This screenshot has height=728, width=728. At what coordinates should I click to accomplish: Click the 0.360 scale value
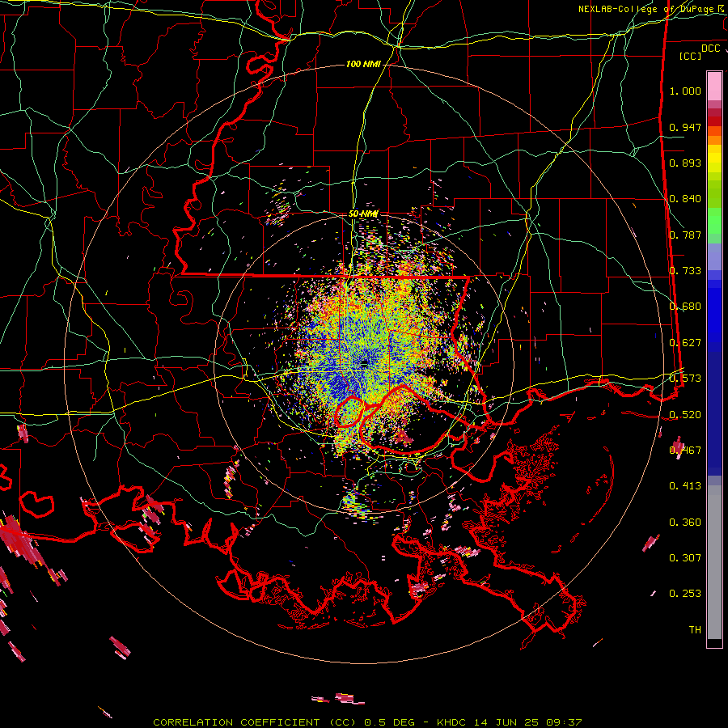tap(685, 523)
